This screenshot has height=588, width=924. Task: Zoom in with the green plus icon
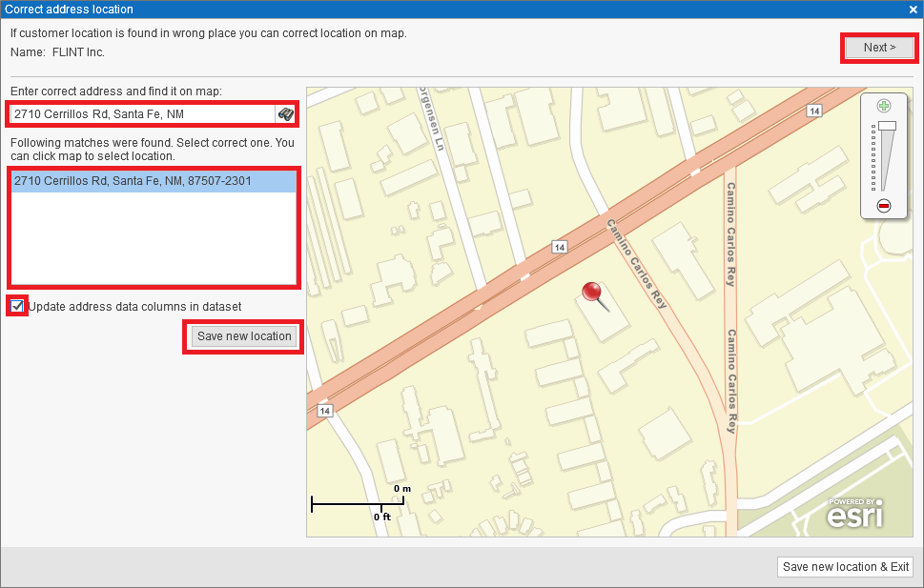pyautogui.click(x=884, y=106)
